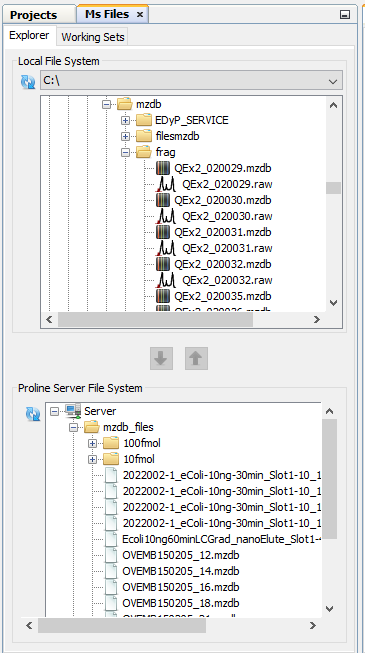This screenshot has height=653, width=365.
Task: Select QEx2_020031.raw file name
Action: [x=228, y=248]
